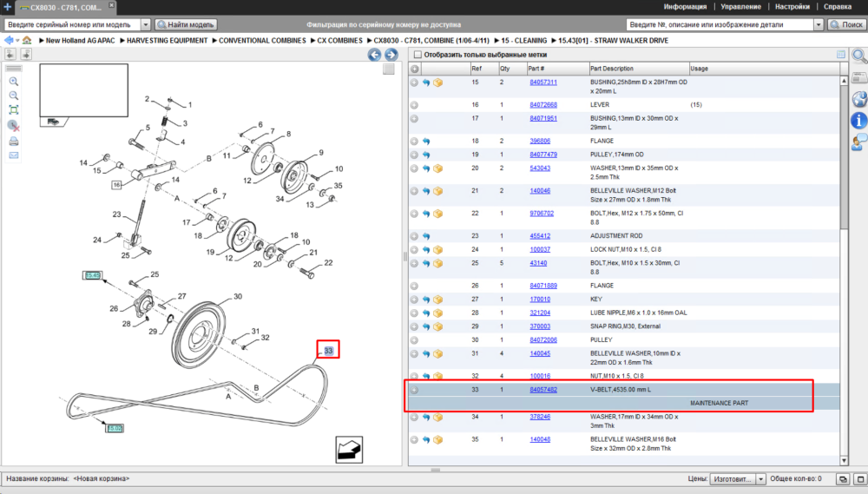868x494 pixels.
Task: Go to previous illustration blue arrow
Action: [374, 55]
